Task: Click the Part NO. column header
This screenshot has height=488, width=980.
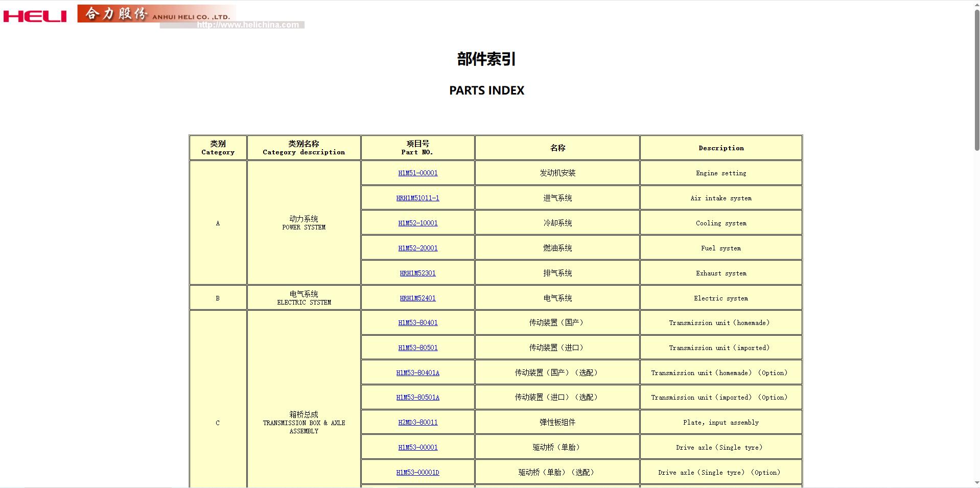Action: click(417, 148)
